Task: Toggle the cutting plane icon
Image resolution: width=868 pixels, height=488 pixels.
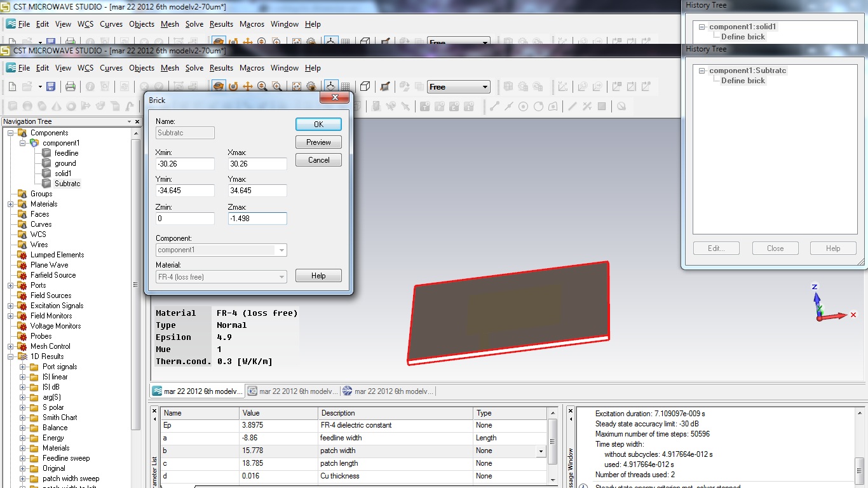Action: [385, 86]
